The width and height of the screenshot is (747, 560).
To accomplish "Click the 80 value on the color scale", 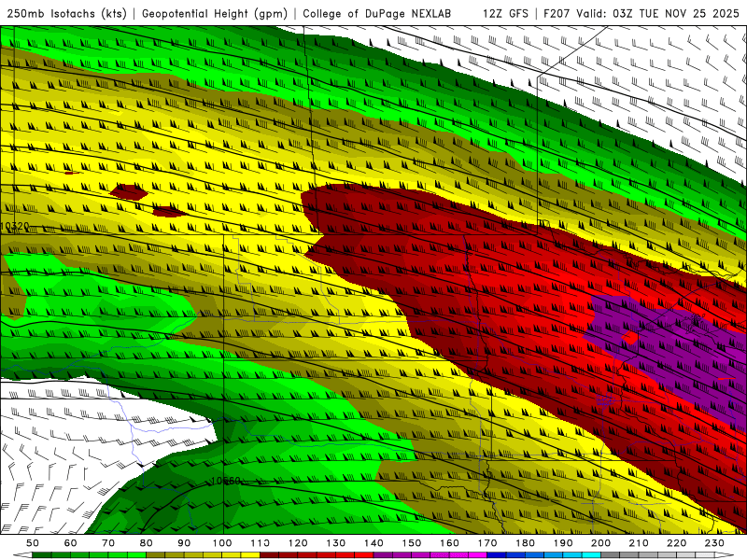I will [x=146, y=543].
